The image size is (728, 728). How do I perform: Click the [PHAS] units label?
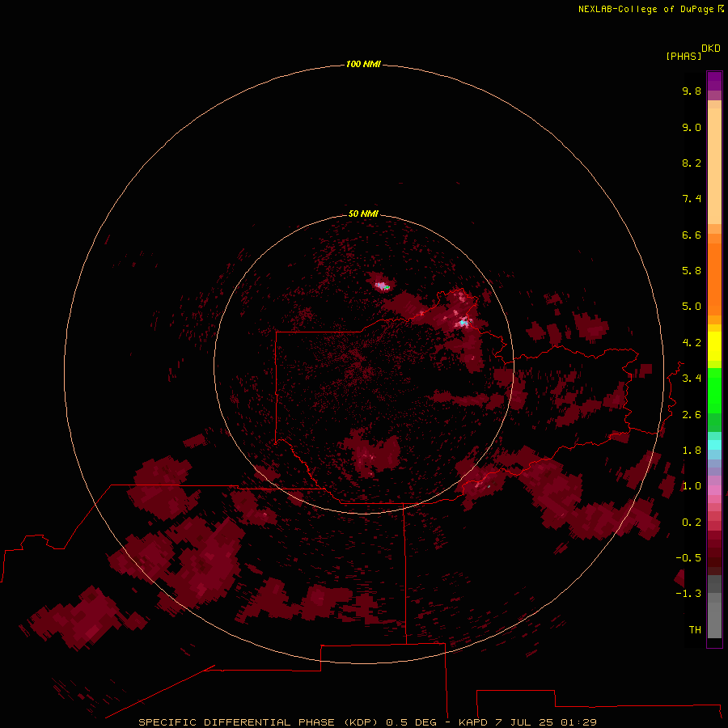684,56
